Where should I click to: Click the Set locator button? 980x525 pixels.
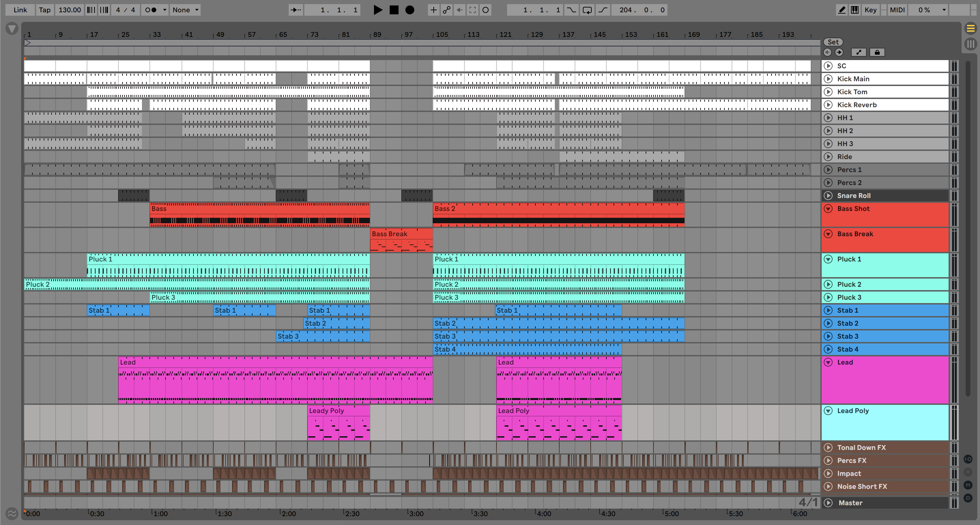pyautogui.click(x=833, y=42)
